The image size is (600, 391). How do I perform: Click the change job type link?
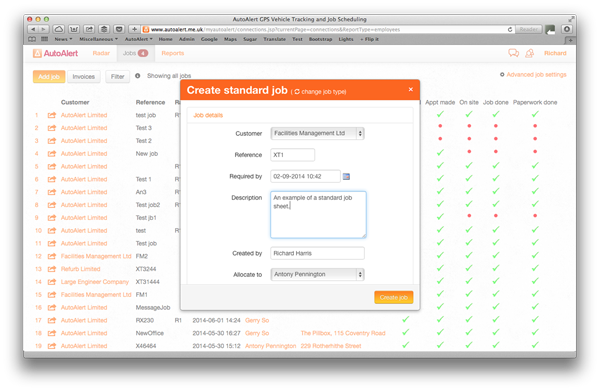(324, 92)
